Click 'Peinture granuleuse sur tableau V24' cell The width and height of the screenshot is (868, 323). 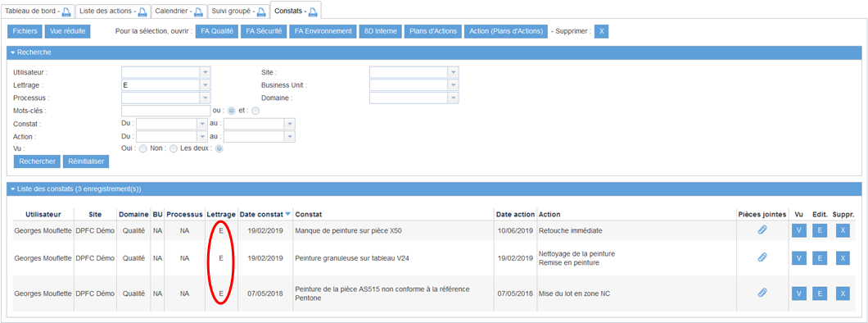click(352, 258)
